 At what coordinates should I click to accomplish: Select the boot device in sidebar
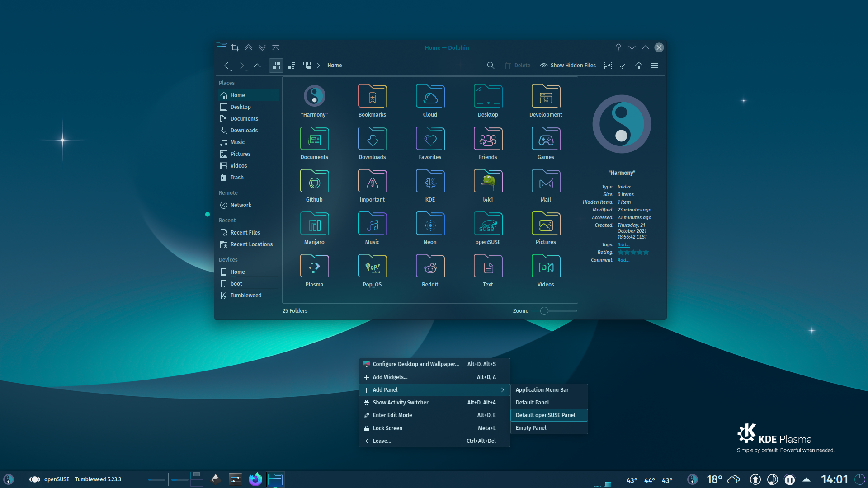249,284
